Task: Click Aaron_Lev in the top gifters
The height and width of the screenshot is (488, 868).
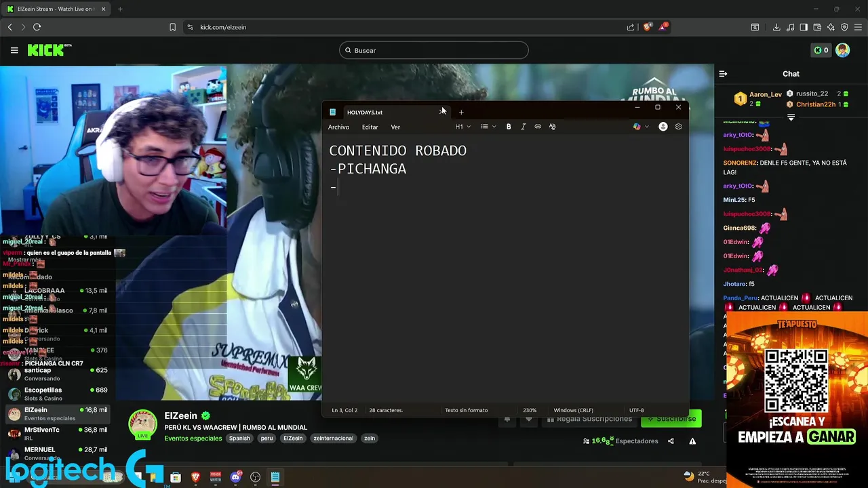Action: click(x=766, y=94)
